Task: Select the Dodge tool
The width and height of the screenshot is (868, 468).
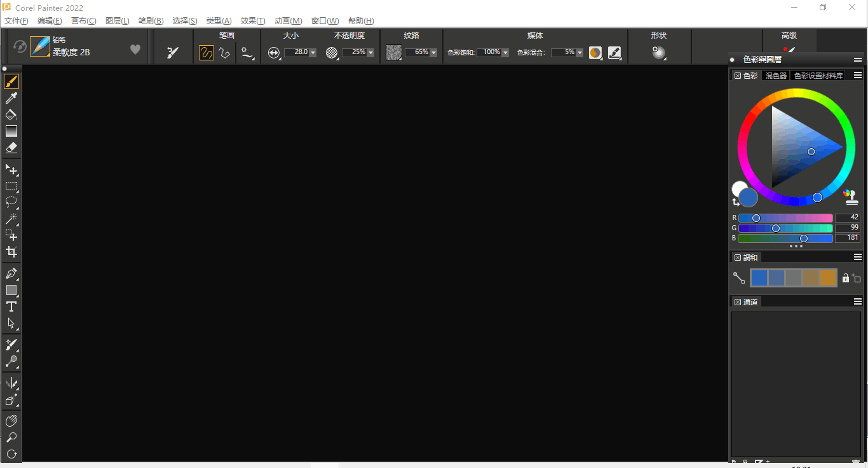Action: click(11, 361)
